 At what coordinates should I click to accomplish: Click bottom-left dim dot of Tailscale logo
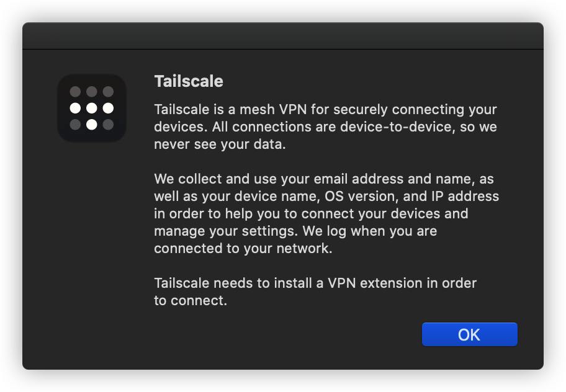tap(75, 124)
